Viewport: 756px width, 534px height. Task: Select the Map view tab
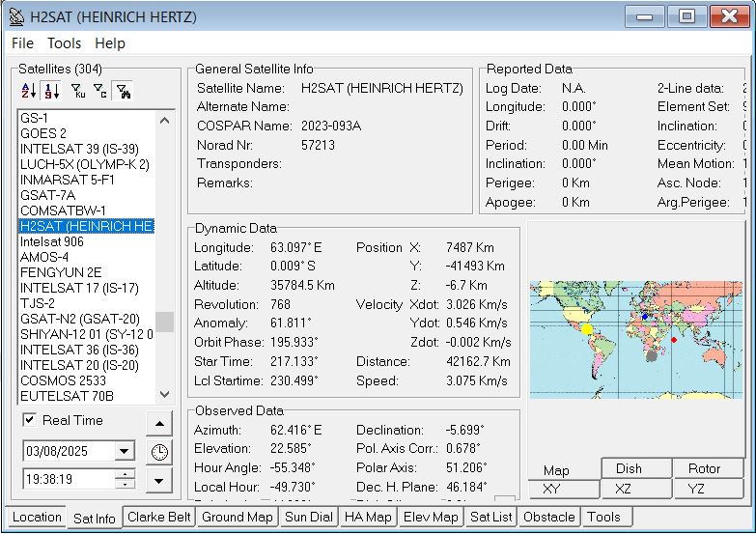(556, 470)
